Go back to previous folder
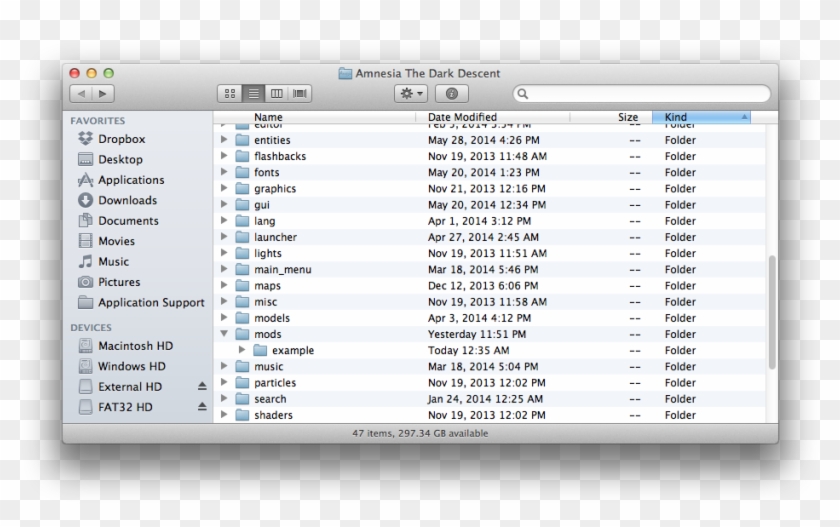This screenshot has width=840, height=527. point(81,94)
